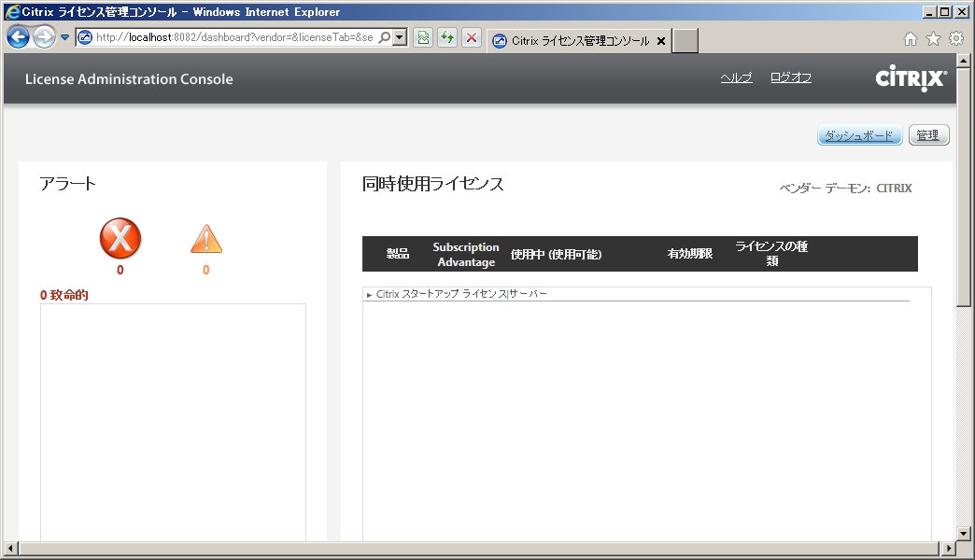Click the ログオフ logoff link
The height and width of the screenshot is (560, 975).
790,77
